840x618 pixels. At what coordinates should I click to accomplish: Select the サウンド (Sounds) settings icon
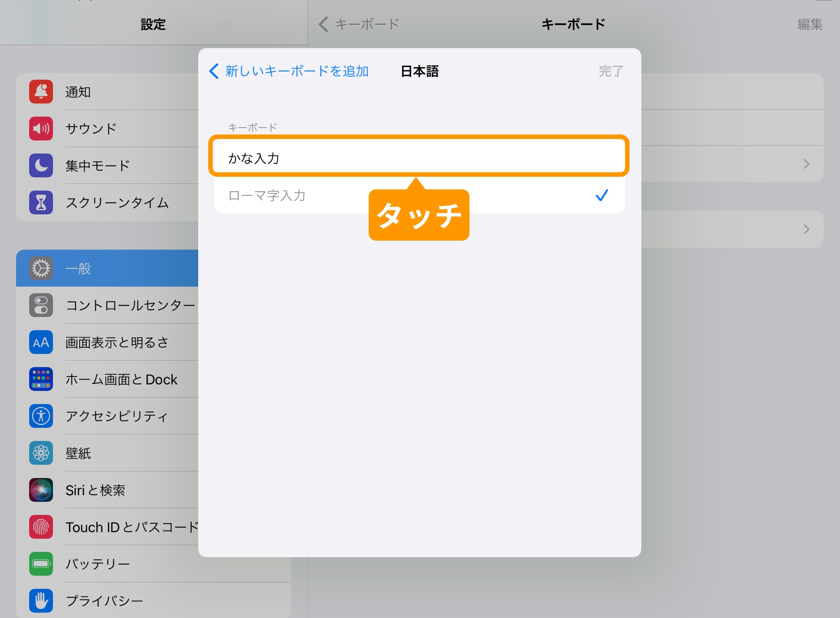coord(41,129)
